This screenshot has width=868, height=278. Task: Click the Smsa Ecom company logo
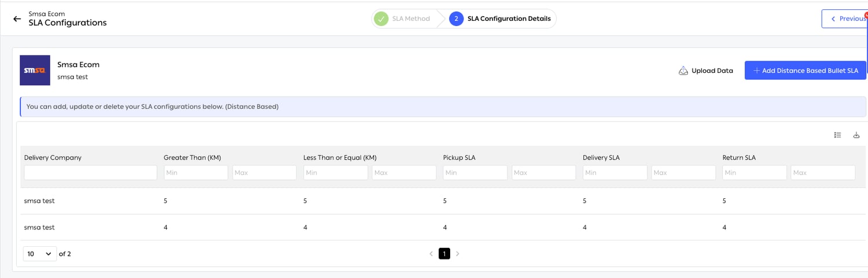pos(35,71)
